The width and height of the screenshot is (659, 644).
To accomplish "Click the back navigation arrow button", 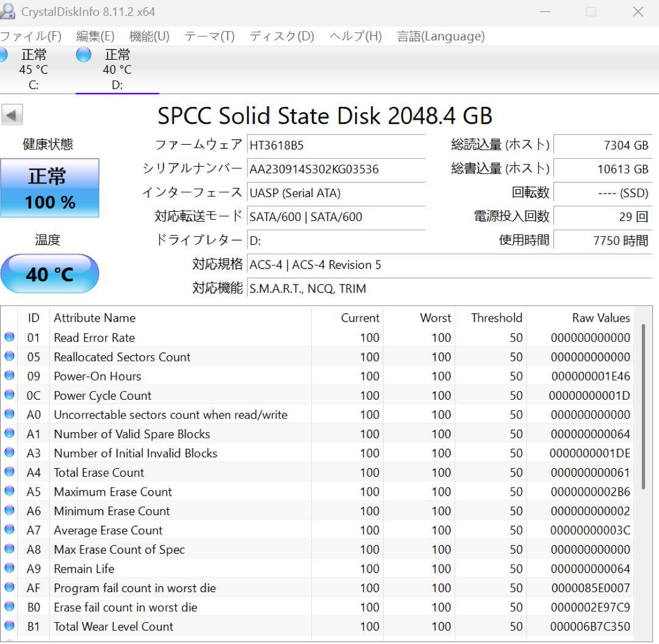I will click(12, 115).
